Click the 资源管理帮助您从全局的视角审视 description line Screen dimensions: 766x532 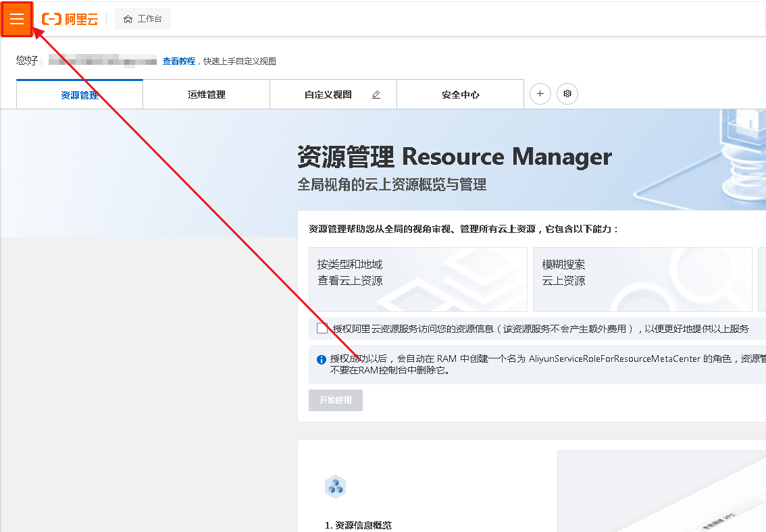[463, 229]
